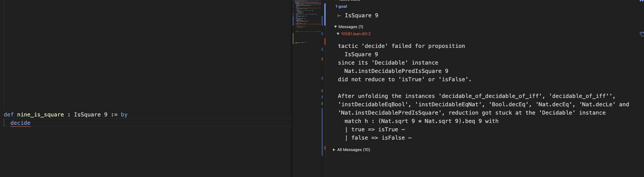Click the turnstile symbol before IsSquare 9
This screenshot has width=644, height=177.
[x=339, y=15]
